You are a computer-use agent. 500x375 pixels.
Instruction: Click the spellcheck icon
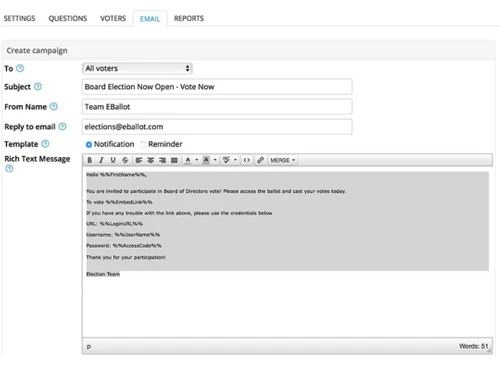point(226,160)
